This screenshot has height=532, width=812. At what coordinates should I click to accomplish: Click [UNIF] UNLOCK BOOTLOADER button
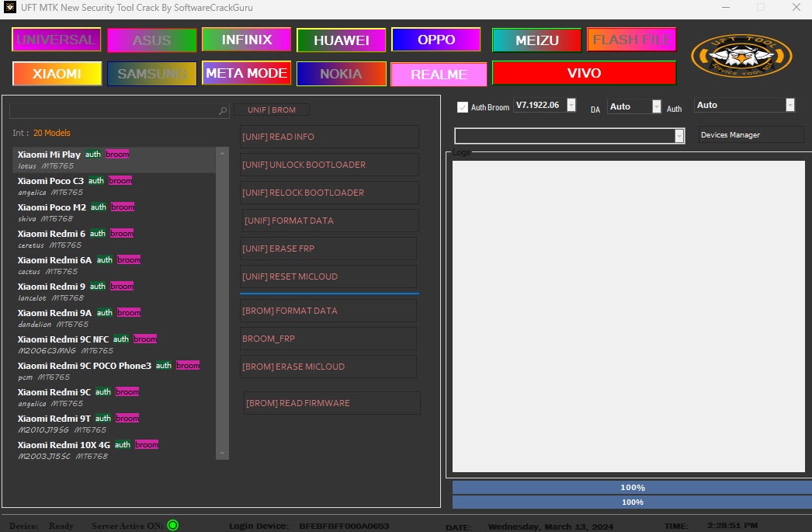329,165
